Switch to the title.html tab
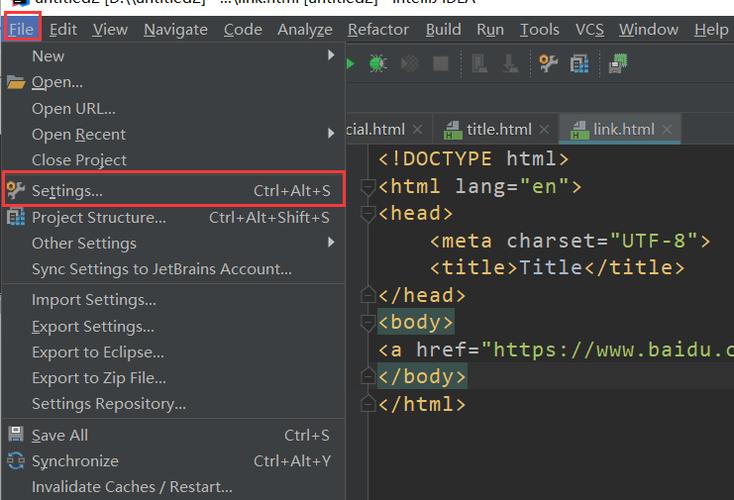The image size is (734, 500). (498, 129)
